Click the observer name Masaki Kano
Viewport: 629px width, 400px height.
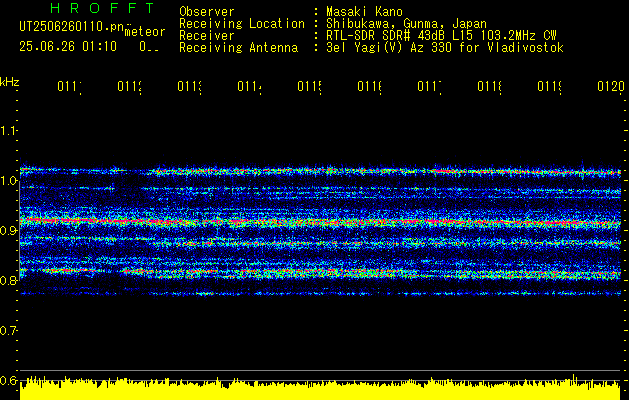tap(364, 11)
